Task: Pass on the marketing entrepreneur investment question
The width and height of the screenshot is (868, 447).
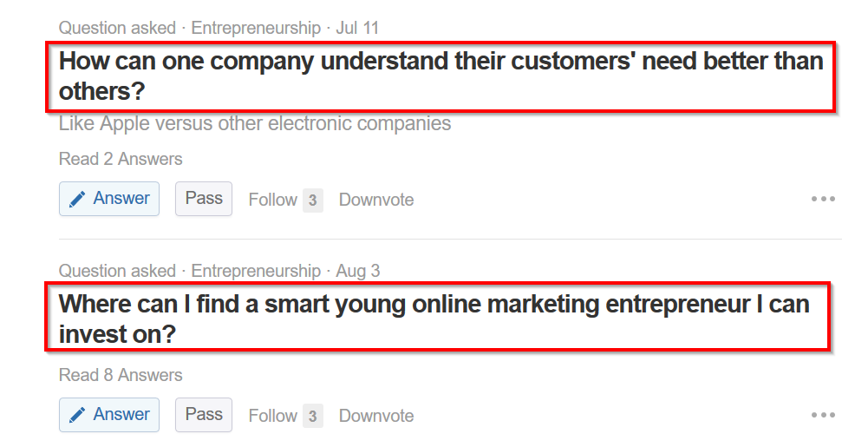Action: pos(204,414)
